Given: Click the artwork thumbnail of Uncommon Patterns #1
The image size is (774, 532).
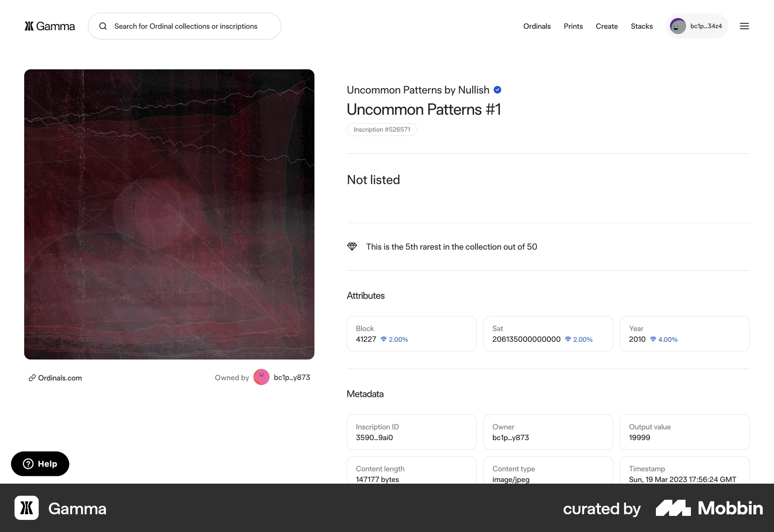Looking at the screenshot, I should point(169,214).
